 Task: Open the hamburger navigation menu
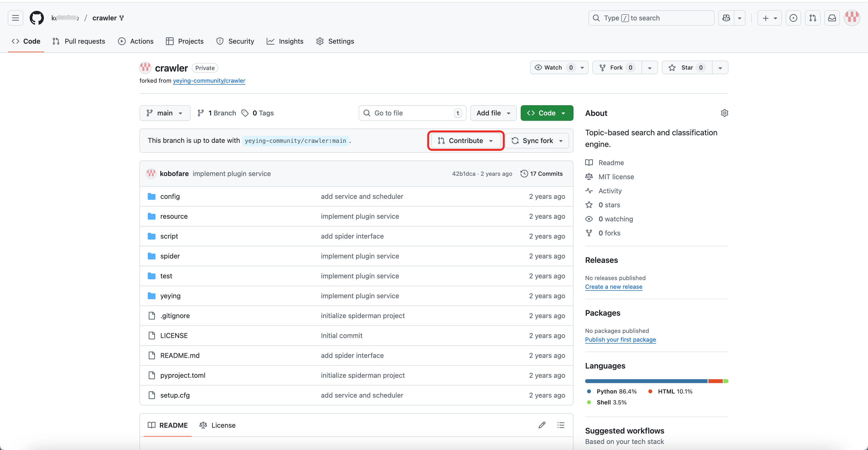tap(15, 18)
